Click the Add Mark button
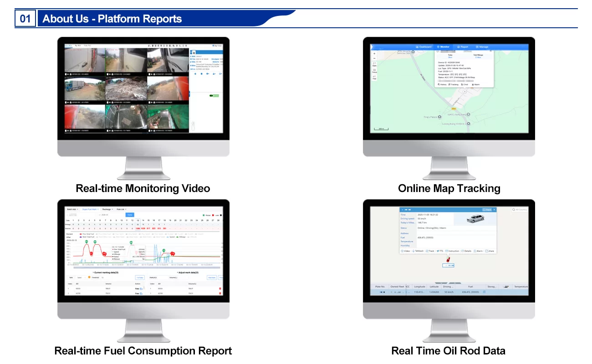The image size is (592, 364). 211,277
